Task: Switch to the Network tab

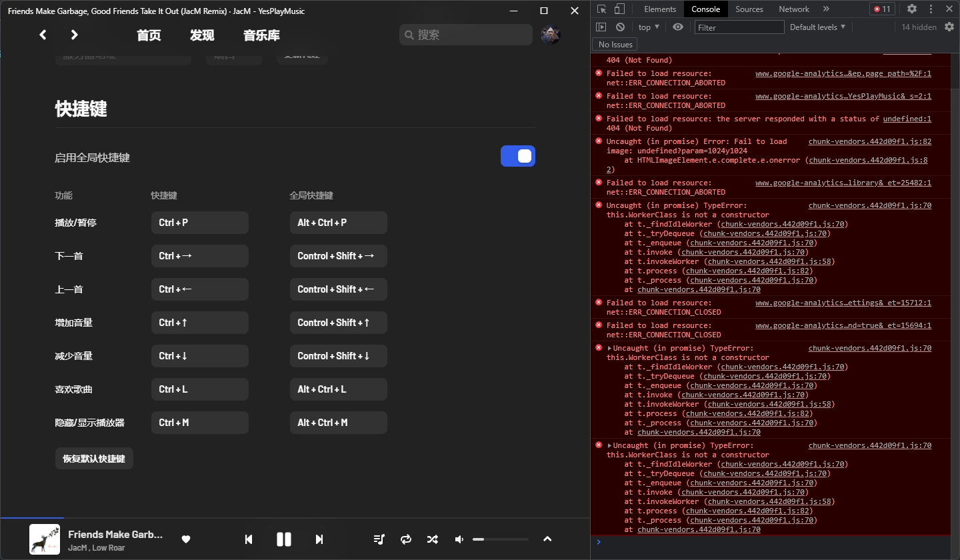Action: pyautogui.click(x=794, y=9)
